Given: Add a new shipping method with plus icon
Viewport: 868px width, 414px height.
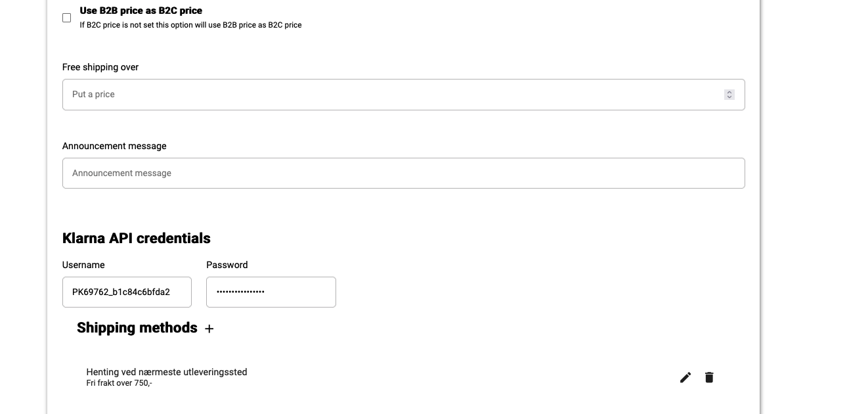Looking at the screenshot, I should coord(209,329).
